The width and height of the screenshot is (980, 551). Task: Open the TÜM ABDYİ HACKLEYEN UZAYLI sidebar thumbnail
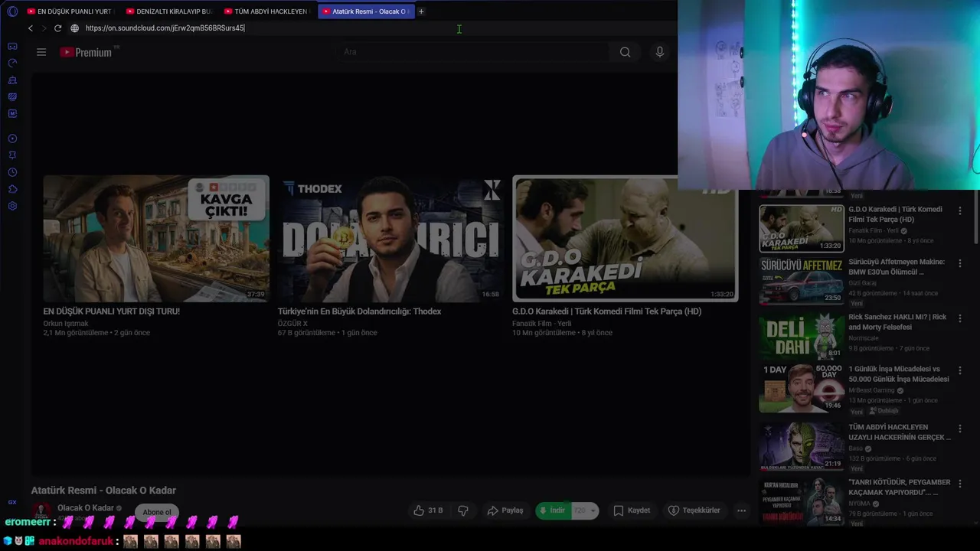(x=801, y=445)
